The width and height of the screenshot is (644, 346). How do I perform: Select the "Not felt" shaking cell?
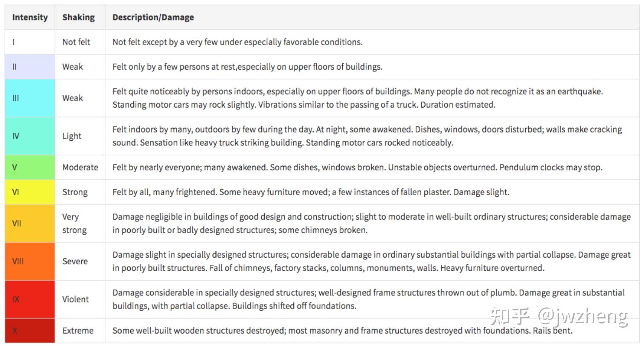[77, 42]
